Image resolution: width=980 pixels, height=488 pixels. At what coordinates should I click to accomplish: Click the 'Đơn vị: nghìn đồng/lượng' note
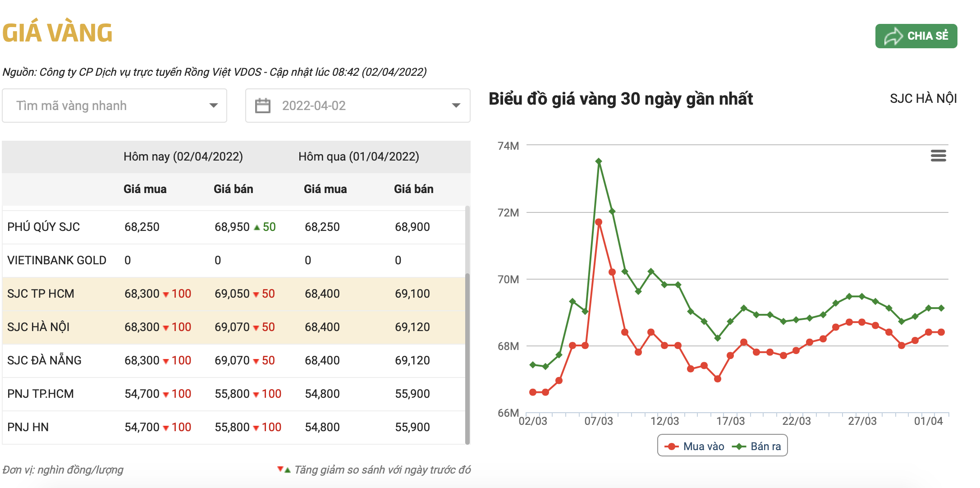(x=63, y=470)
